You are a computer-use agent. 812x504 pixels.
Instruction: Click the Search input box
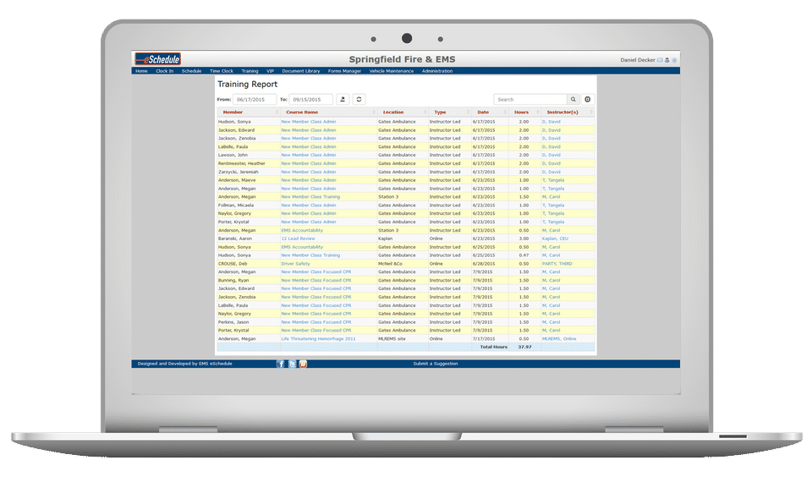[530, 100]
